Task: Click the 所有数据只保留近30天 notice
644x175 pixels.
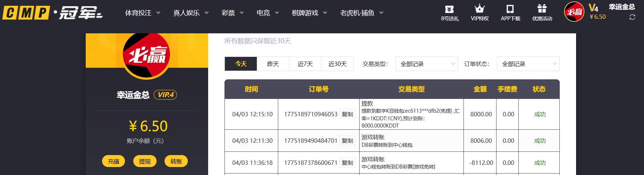Action: [x=258, y=41]
